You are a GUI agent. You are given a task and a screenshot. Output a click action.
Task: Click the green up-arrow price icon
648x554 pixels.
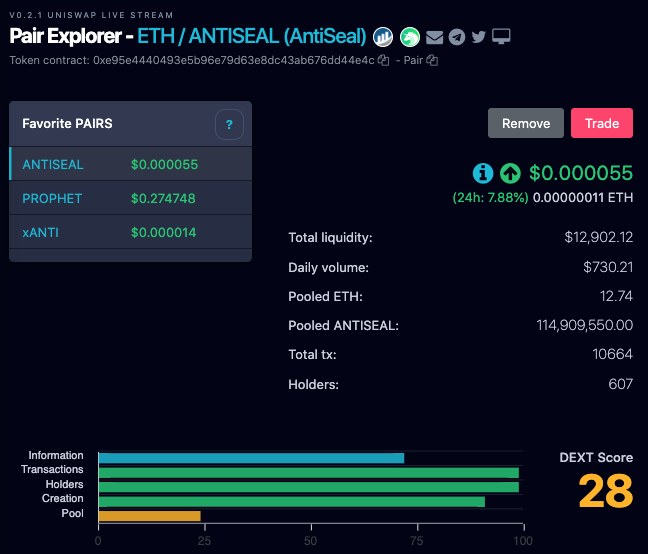pyautogui.click(x=510, y=173)
